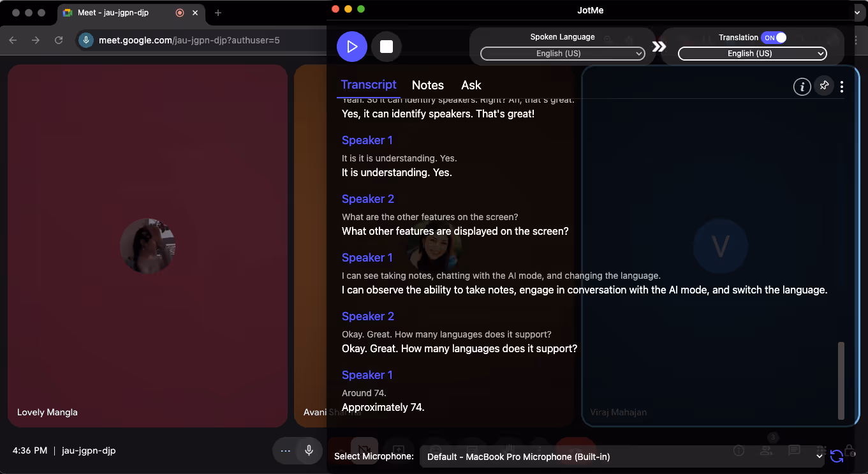Click Lovely Mangla's profile picture
Viewport: 868px width, 474px height.
[148, 246]
